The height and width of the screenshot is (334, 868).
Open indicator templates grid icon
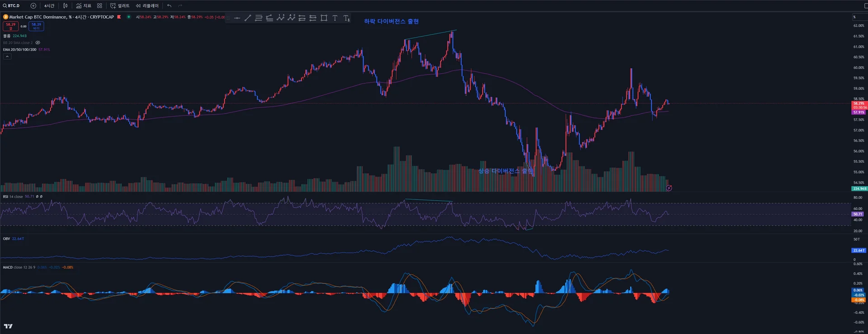(x=99, y=6)
